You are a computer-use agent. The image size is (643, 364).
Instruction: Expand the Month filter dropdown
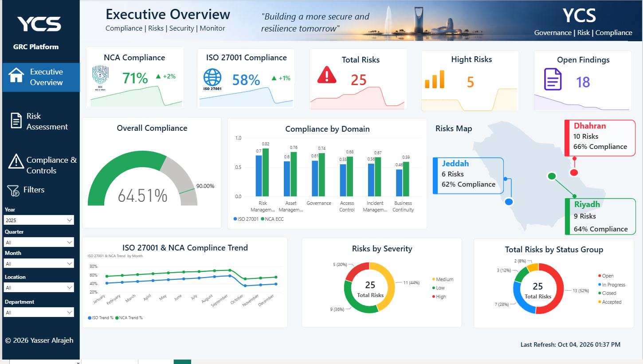(x=39, y=263)
